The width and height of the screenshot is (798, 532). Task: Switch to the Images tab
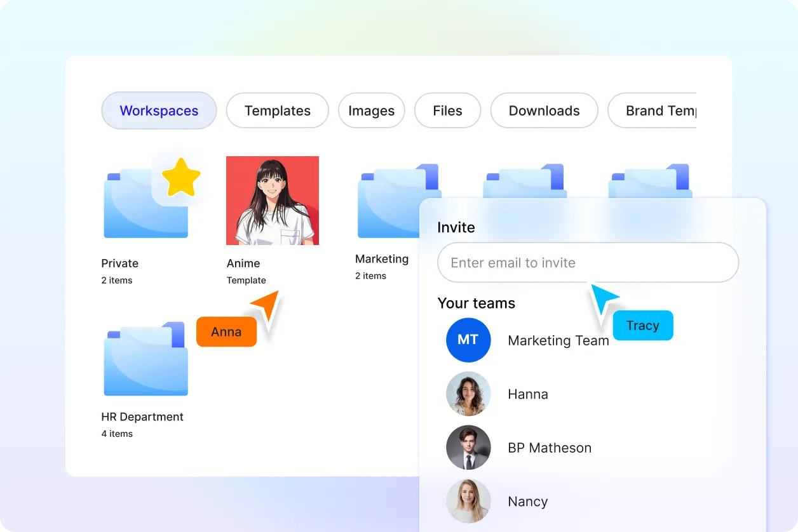click(371, 110)
